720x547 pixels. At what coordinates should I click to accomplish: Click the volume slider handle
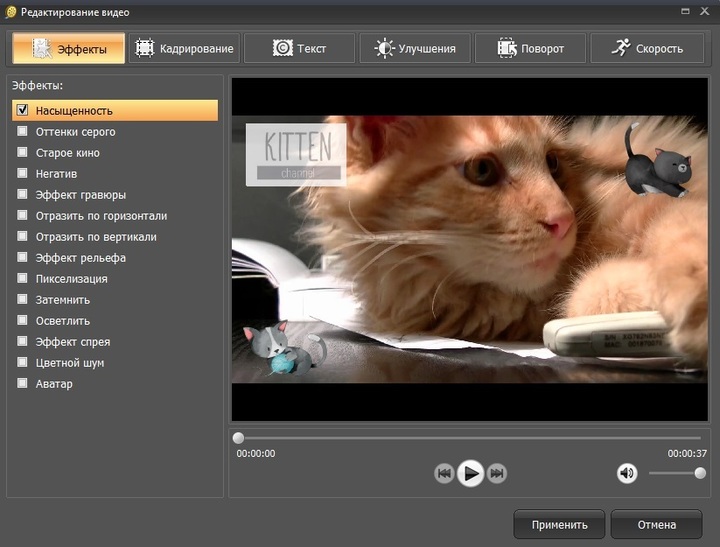(x=700, y=473)
